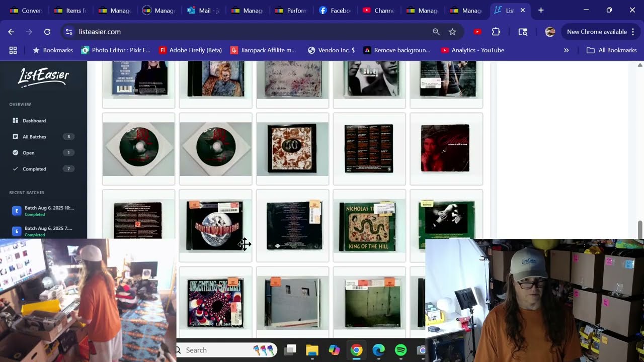
Task: Switch to the Facebook tab
Action: click(x=335, y=10)
